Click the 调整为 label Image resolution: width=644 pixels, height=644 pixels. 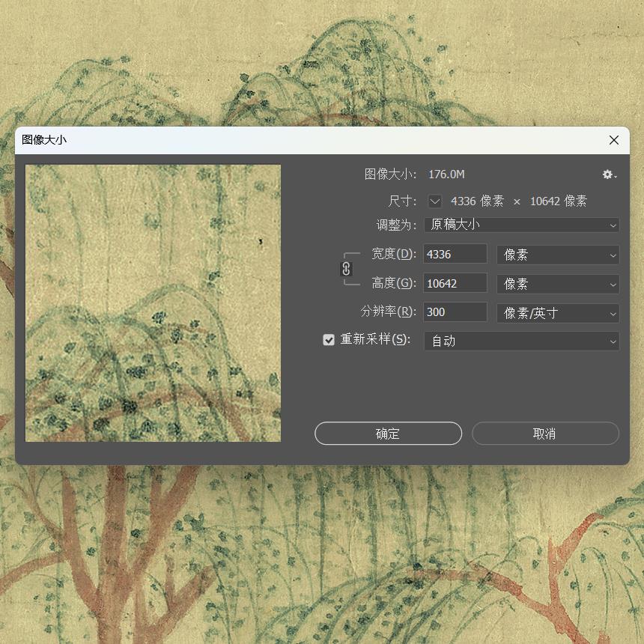pos(397,225)
